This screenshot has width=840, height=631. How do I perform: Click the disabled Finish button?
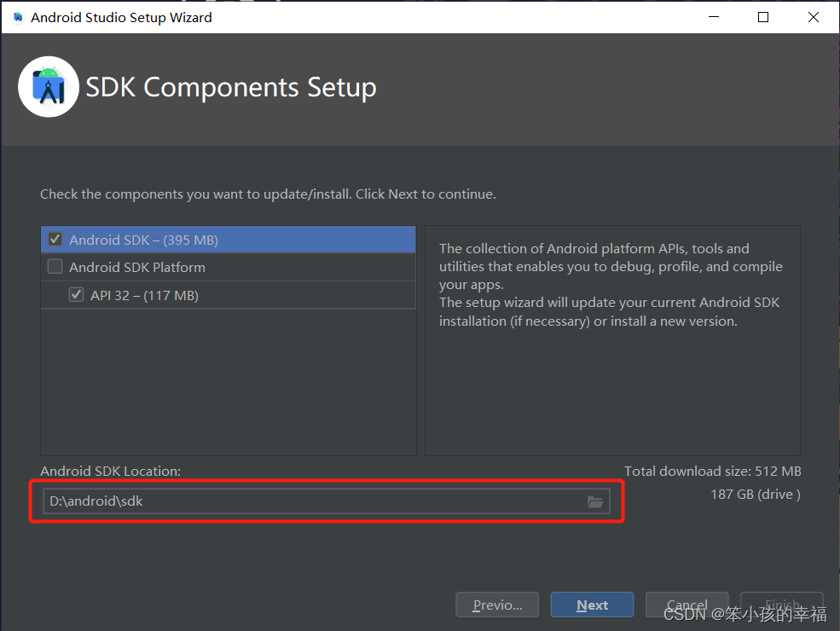pyautogui.click(x=781, y=605)
